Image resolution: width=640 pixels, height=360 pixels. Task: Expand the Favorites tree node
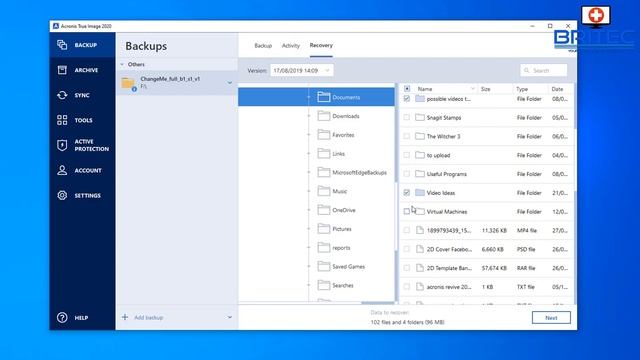(x=309, y=135)
